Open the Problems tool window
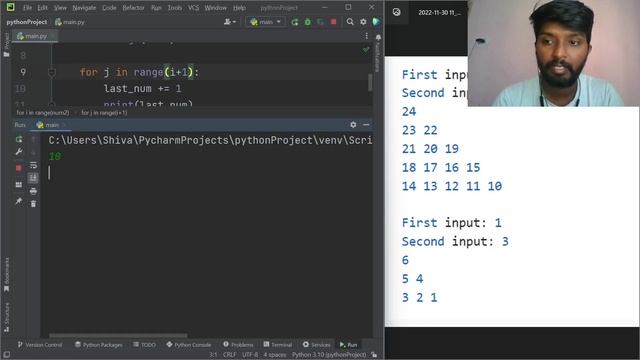The height and width of the screenshot is (360, 640). [x=238, y=345]
